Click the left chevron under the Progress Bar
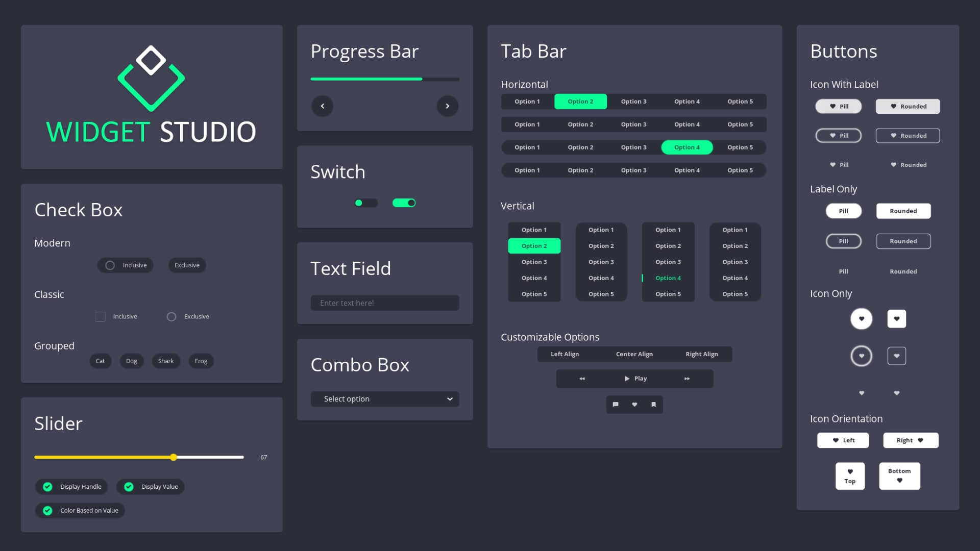Viewport: 980px width, 551px height. [322, 106]
